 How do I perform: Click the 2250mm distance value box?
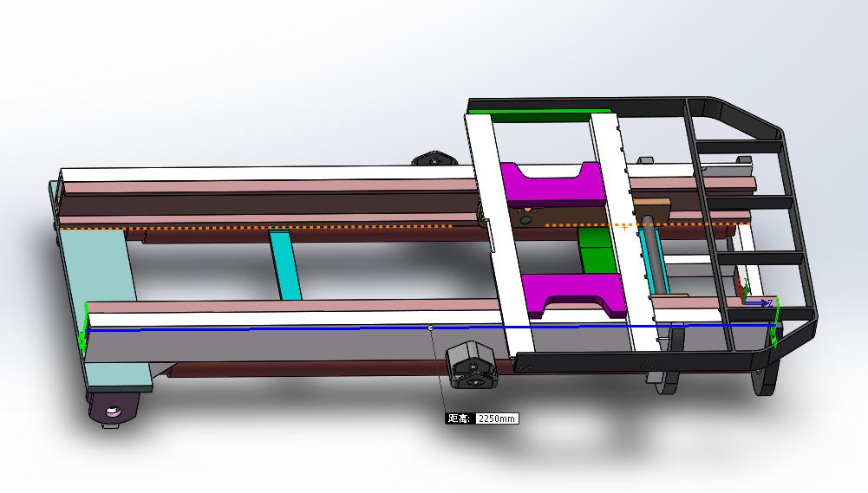tap(497, 418)
